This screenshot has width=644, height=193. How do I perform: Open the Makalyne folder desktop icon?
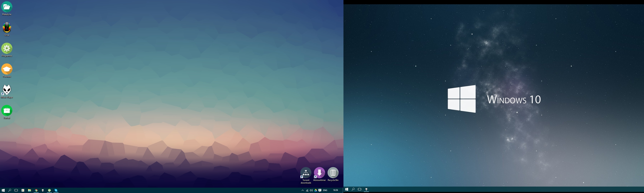click(x=7, y=7)
